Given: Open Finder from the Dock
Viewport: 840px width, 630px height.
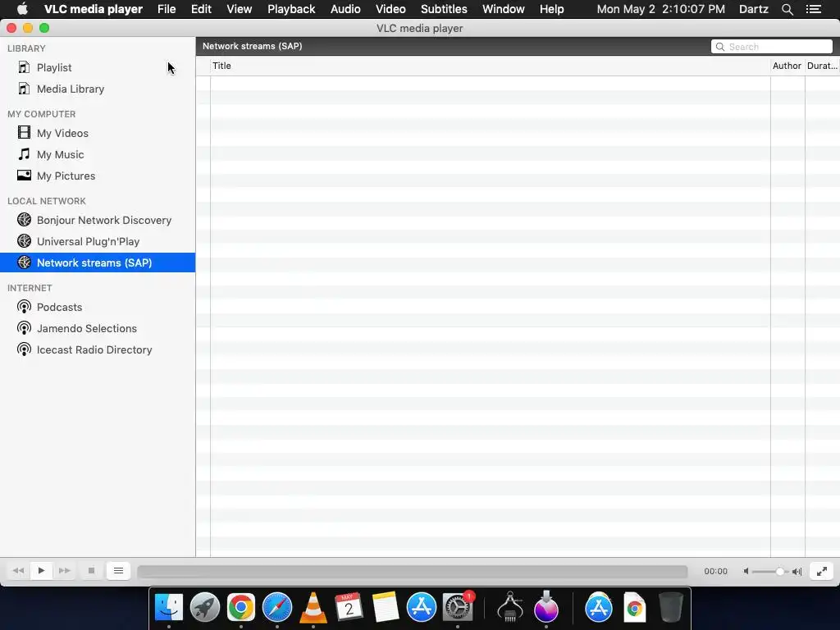Looking at the screenshot, I should click(169, 608).
